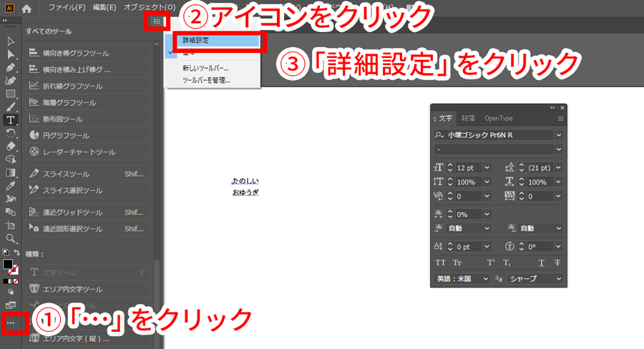
Task: Open the character rotation 0° dropdown
Action: pyautogui.click(x=559, y=246)
